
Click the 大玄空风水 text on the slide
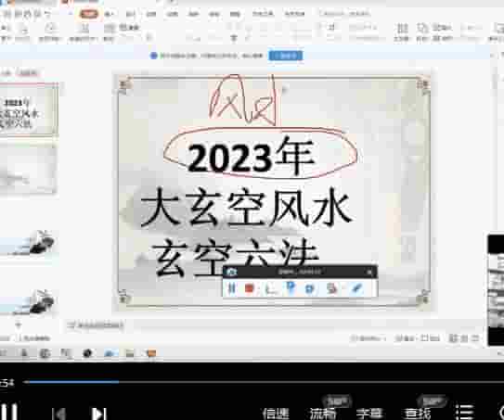pyautogui.click(x=247, y=208)
